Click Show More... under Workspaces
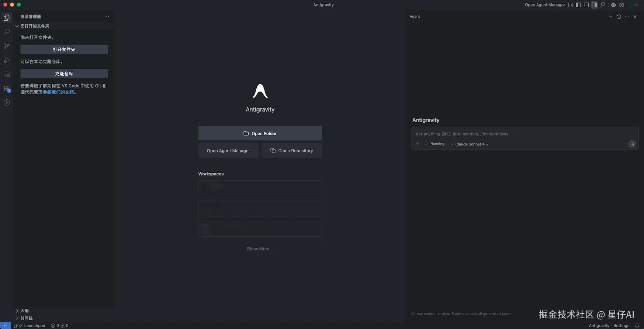 260,249
